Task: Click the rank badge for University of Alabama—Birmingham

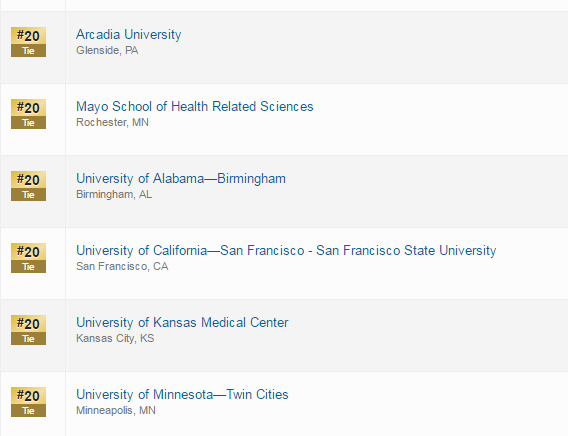Action: point(28,186)
